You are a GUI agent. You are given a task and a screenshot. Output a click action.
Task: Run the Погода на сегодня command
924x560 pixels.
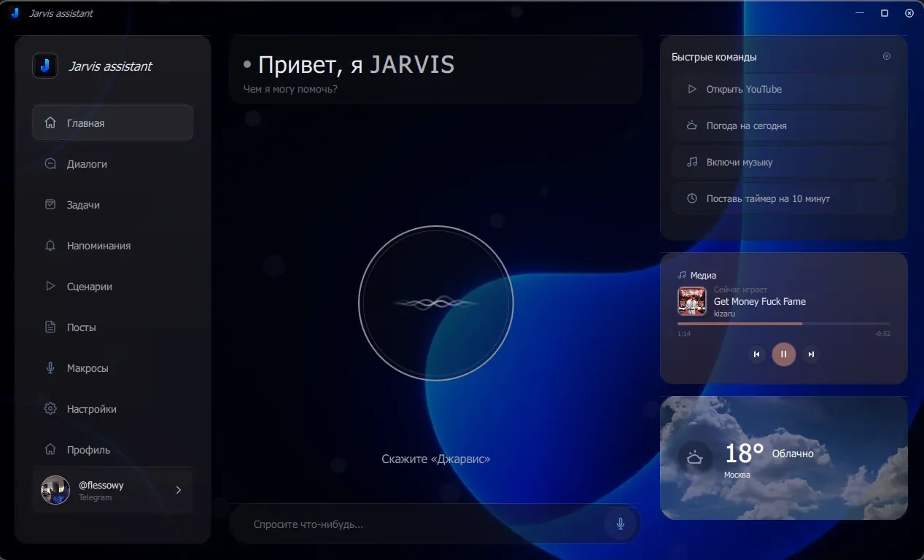[784, 125]
